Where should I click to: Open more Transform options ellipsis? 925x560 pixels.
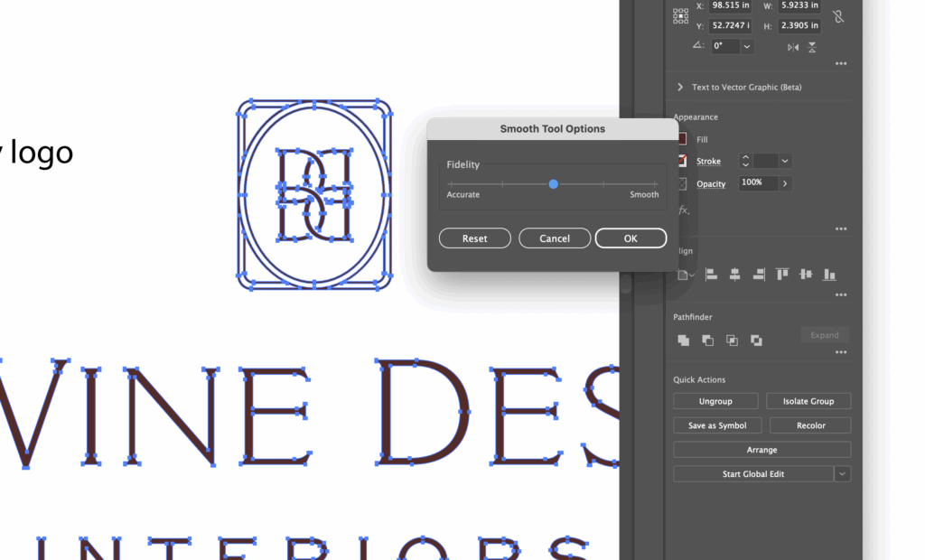click(841, 63)
